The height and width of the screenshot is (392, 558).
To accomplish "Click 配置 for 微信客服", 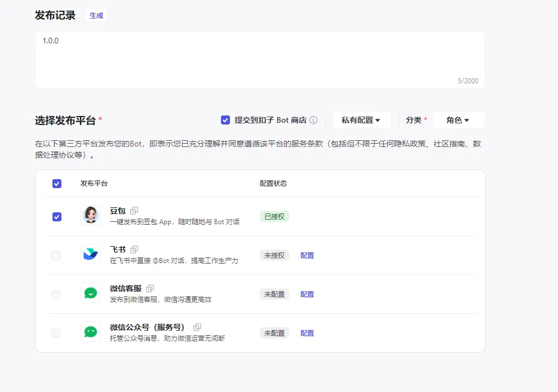I will [x=307, y=294].
